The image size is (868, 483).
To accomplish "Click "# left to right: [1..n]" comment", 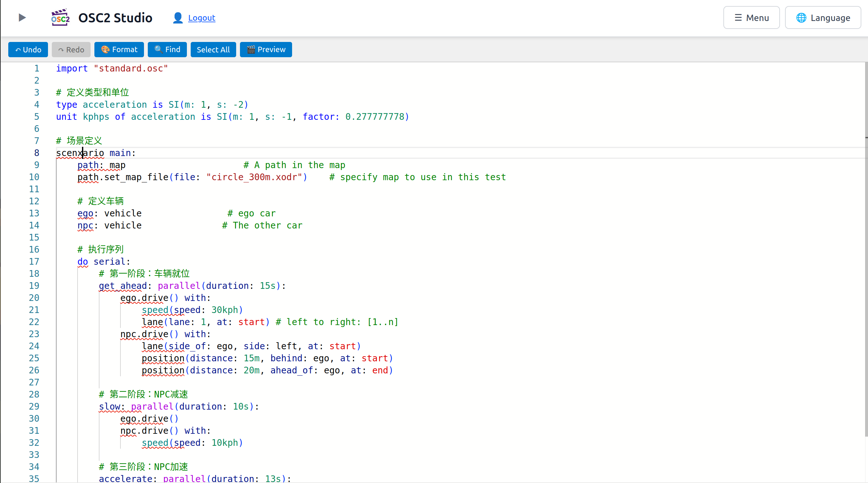I will click(x=337, y=322).
